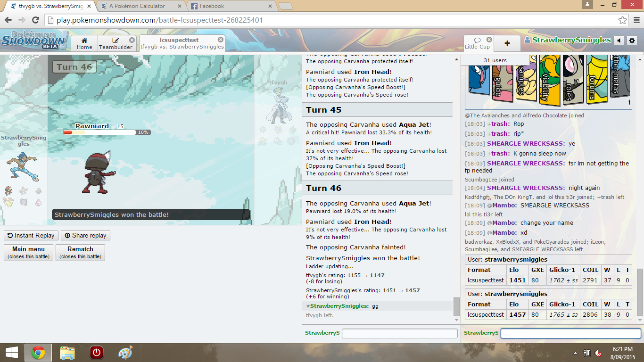Open the forums banner in Little Cup room
The height and width of the screenshot is (362, 644).
pos(597,80)
